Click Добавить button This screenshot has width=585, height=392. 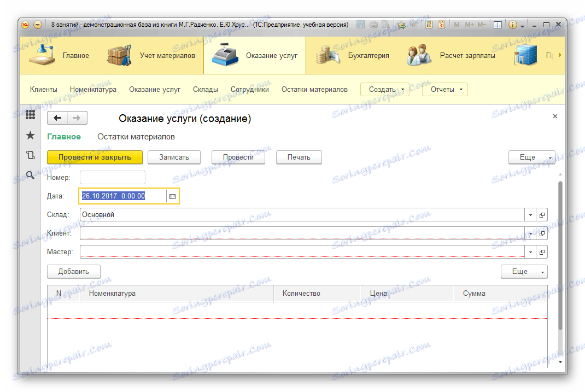point(73,272)
